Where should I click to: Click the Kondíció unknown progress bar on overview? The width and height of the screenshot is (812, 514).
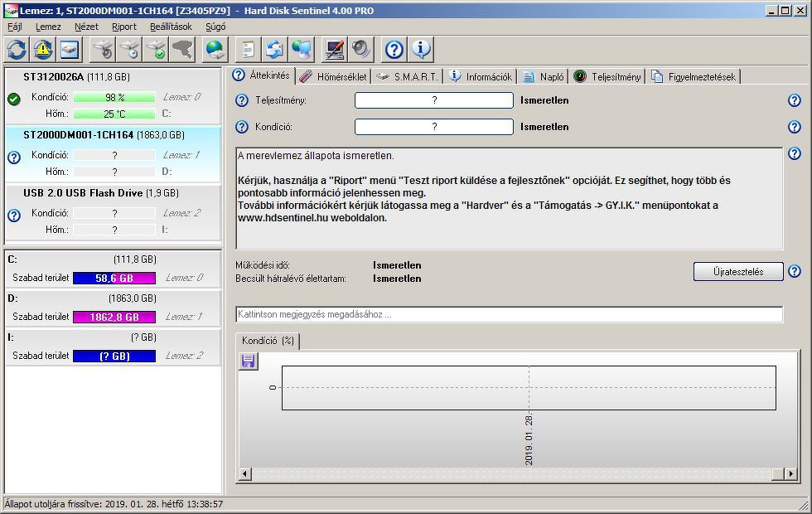coord(434,127)
